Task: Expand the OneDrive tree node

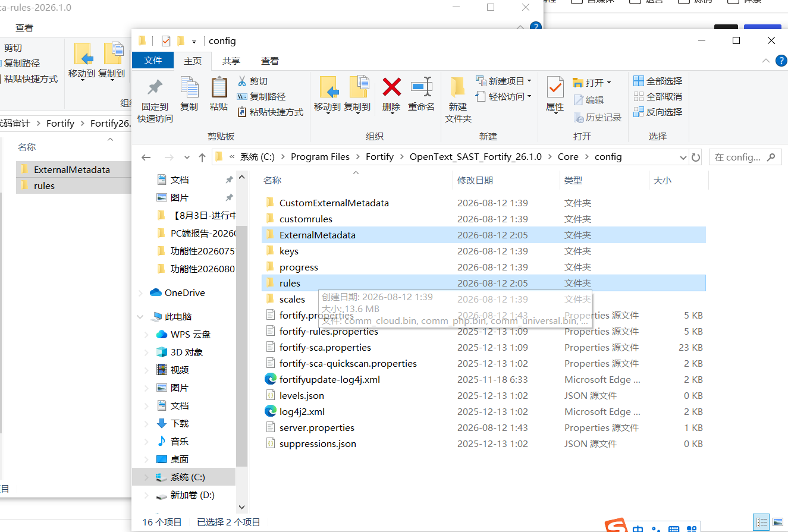Action: [x=140, y=293]
